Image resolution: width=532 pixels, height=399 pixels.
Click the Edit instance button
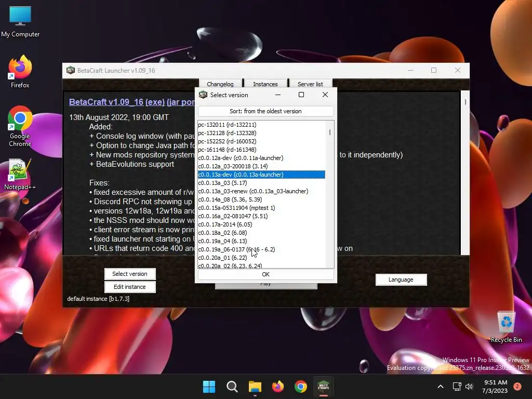pos(130,287)
